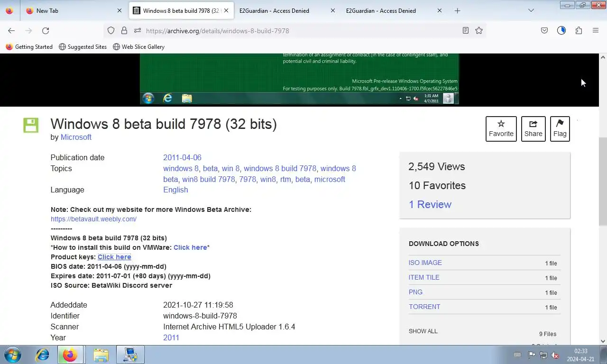Screen dimensions: 607x364
Task: Switch to second E2Guardian Access Denied tab
Action: click(x=394, y=10)
